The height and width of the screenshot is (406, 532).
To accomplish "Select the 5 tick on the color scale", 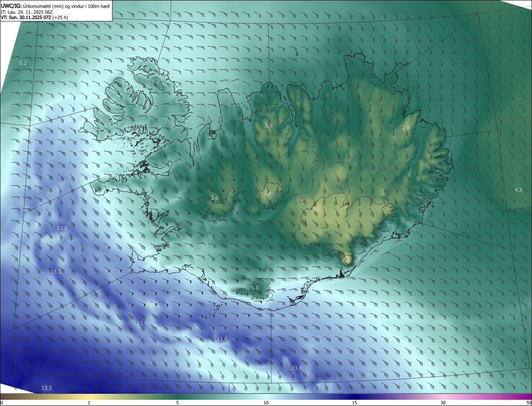I will click(x=177, y=403).
